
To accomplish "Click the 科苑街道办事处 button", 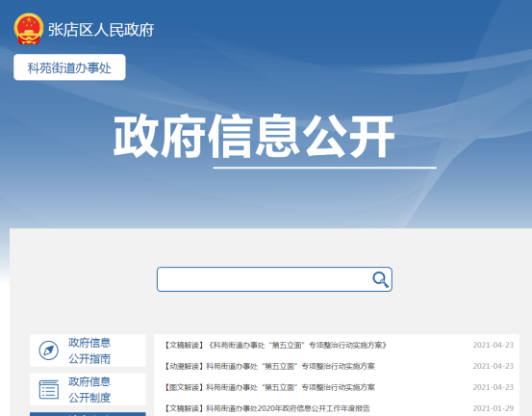I will click(69, 67).
